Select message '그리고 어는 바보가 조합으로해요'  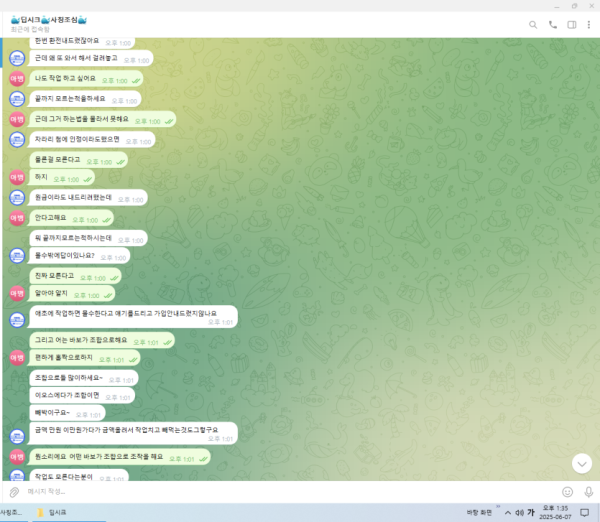coord(102,341)
